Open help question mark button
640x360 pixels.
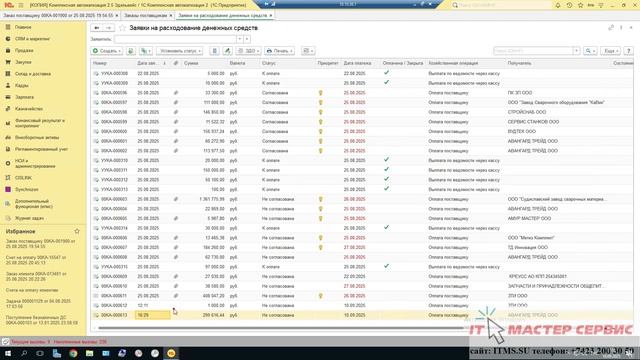click(629, 51)
